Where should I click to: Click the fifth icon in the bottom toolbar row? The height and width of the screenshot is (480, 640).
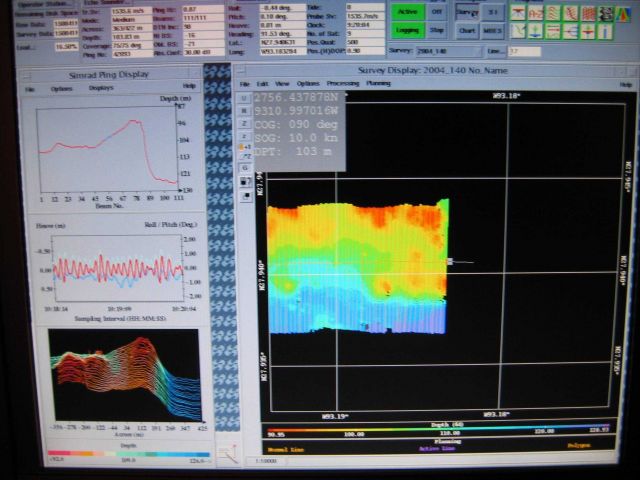(x=588, y=32)
